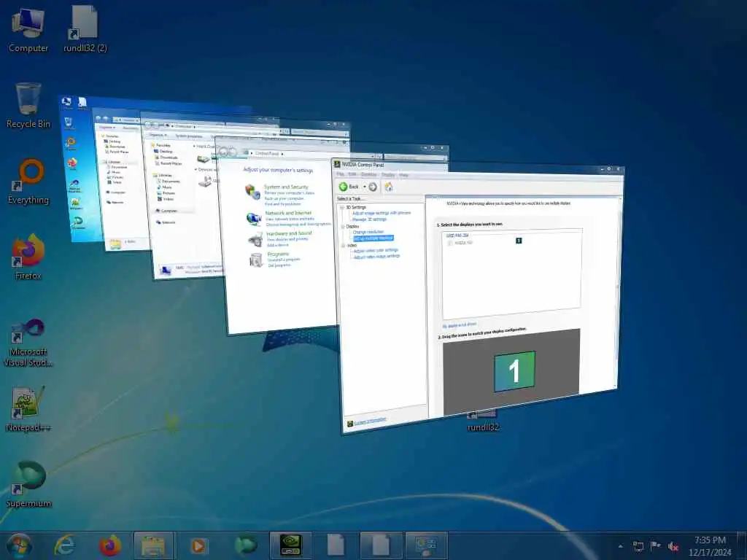
Task: Open the Help menu in NVIDIA Control Panel
Action: click(403, 175)
